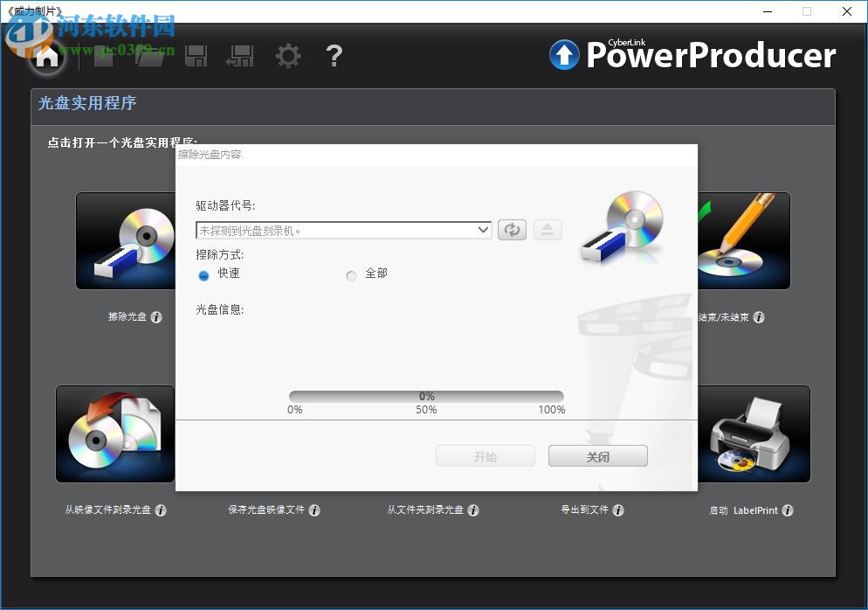
Task: Refresh the drive list in erase dialog
Action: pyautogui.click(x=512, y=230)
